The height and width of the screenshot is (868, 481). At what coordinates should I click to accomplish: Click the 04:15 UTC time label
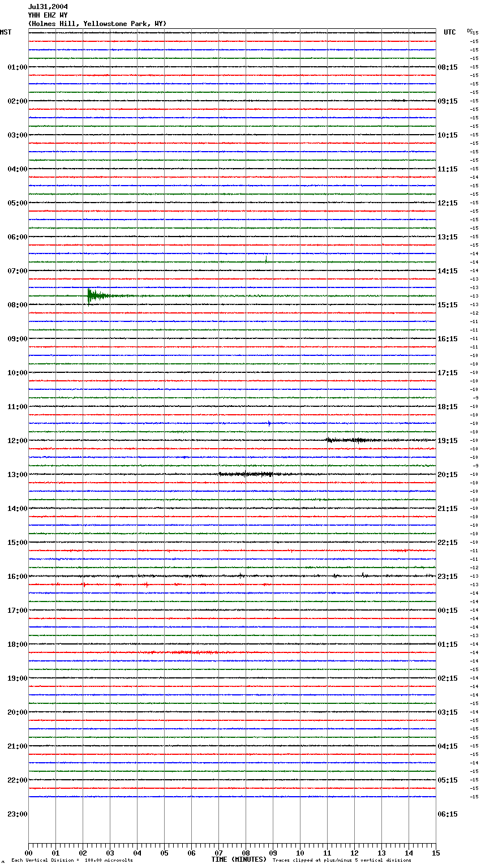448,746
